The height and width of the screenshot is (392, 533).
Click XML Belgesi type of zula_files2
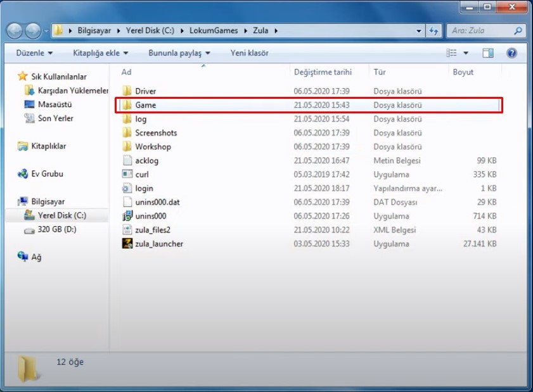(x=395, y=230)
